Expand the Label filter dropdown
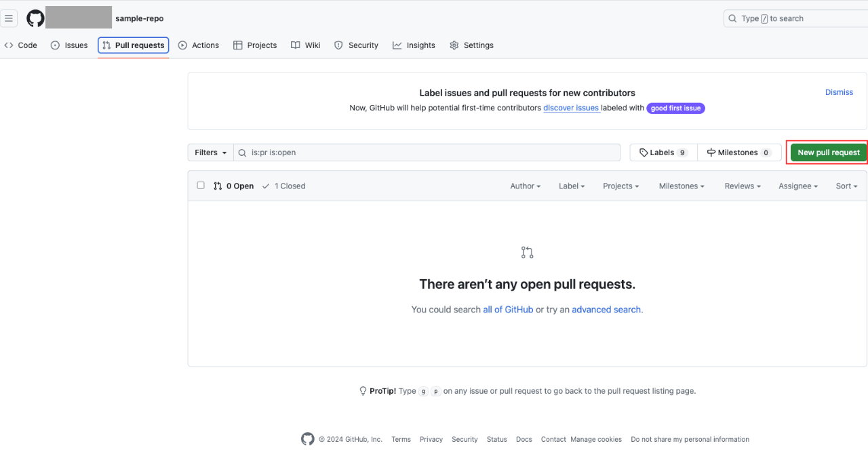The height and width of the screenshot is (454, 868). [572, 186]
